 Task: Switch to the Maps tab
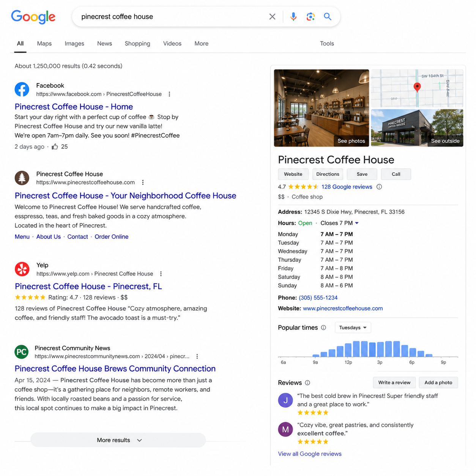coord(44,44)
